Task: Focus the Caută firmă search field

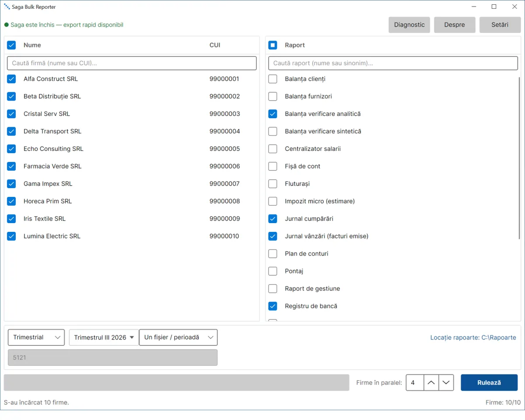Action: click(132, 63)
